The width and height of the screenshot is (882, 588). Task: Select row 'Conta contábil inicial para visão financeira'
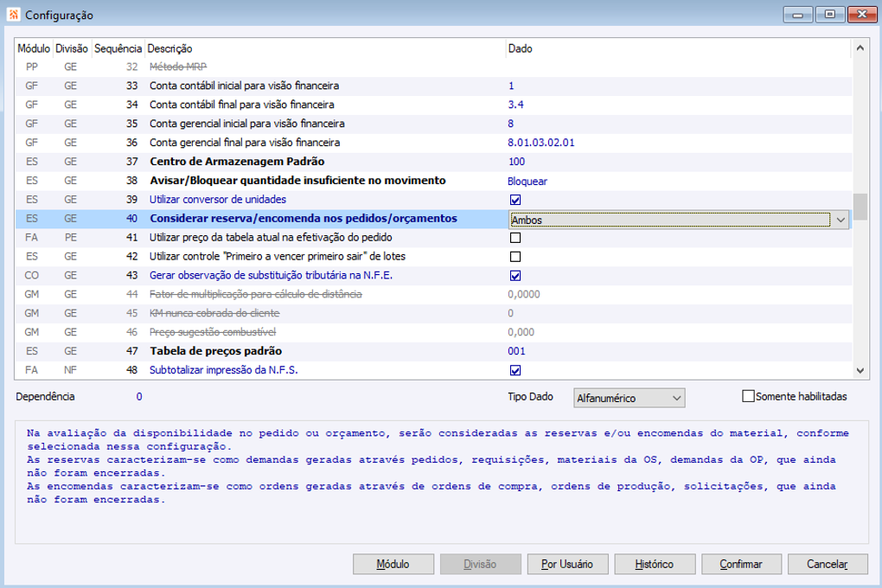[x=433, y=86]
